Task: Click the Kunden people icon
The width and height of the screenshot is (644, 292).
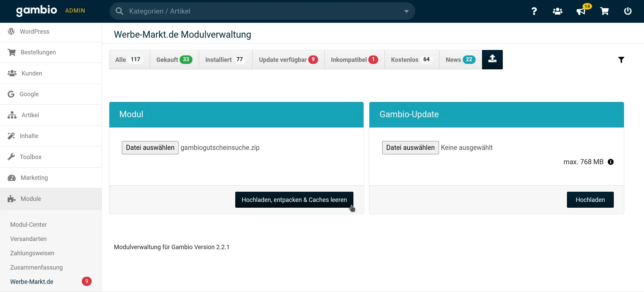Action: [12, 73]
